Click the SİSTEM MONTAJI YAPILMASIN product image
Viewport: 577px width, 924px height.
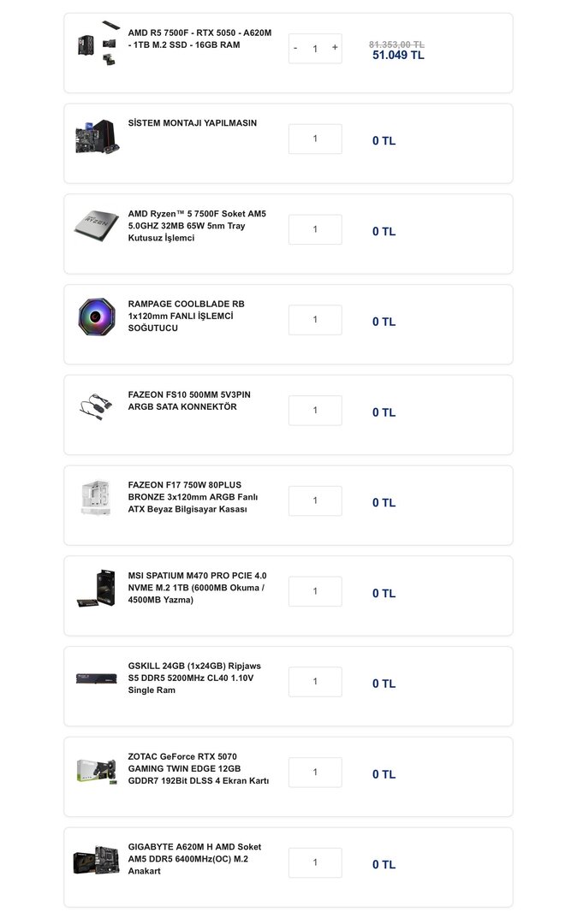97,137
